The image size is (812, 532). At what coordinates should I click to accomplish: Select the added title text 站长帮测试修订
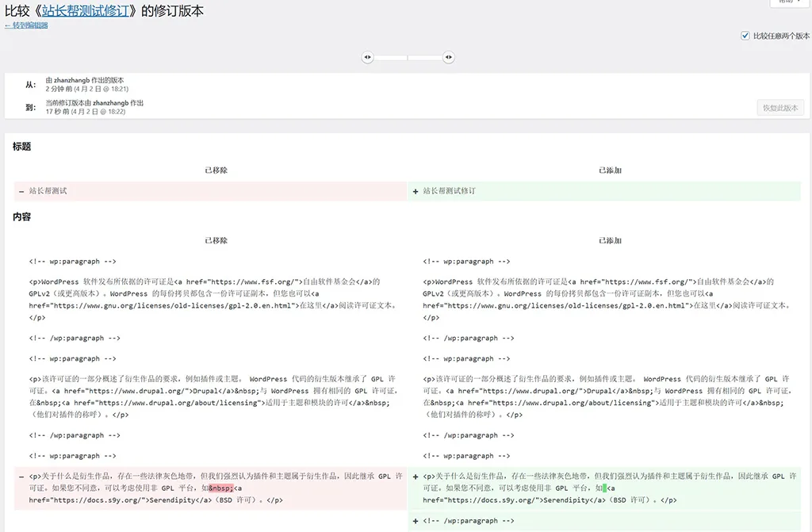pyautogui.click(x=450, y=191)
